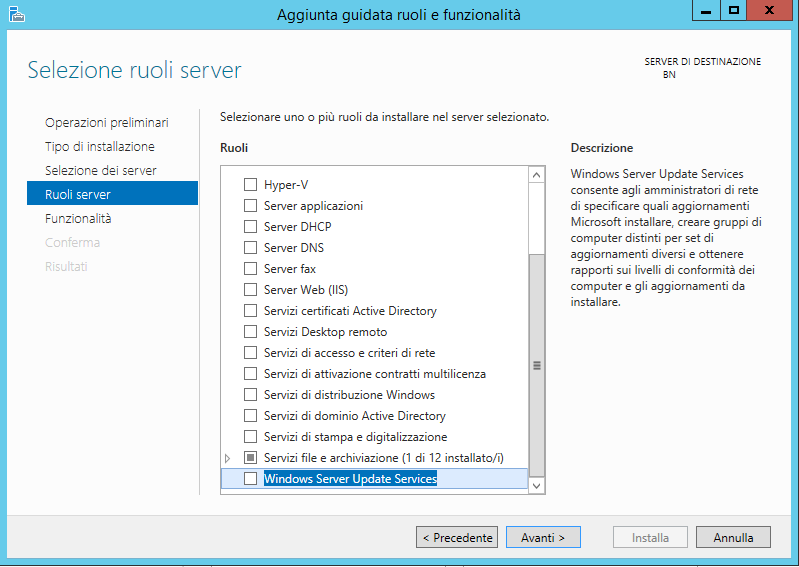Check Servizi di stampa e digitalizzazione checkbox

point(250,437)
